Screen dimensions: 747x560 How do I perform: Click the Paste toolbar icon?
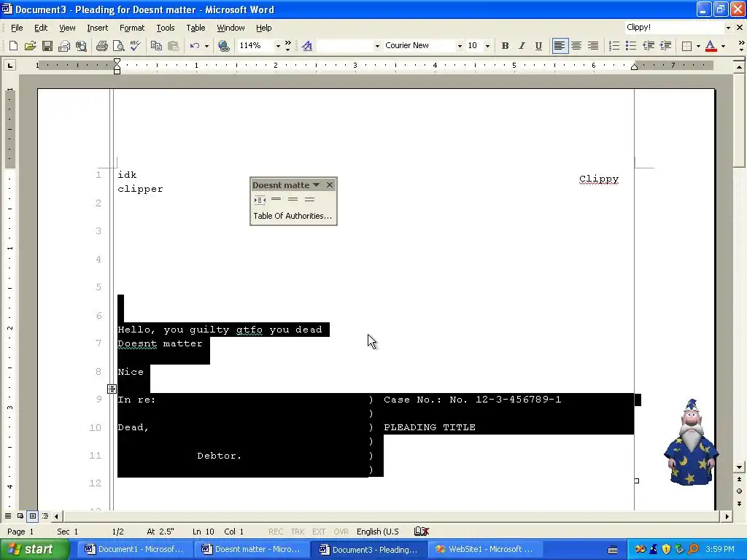tap(174, 46)
